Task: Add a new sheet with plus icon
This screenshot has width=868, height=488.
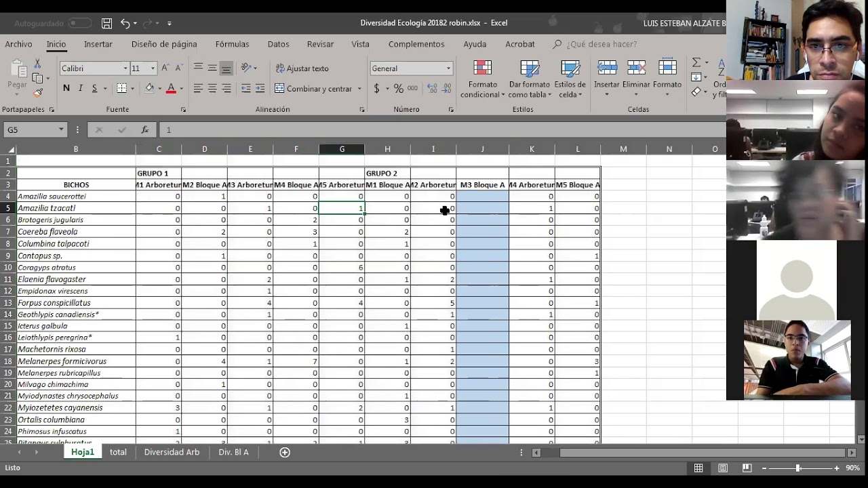Action: pos(285,452)
